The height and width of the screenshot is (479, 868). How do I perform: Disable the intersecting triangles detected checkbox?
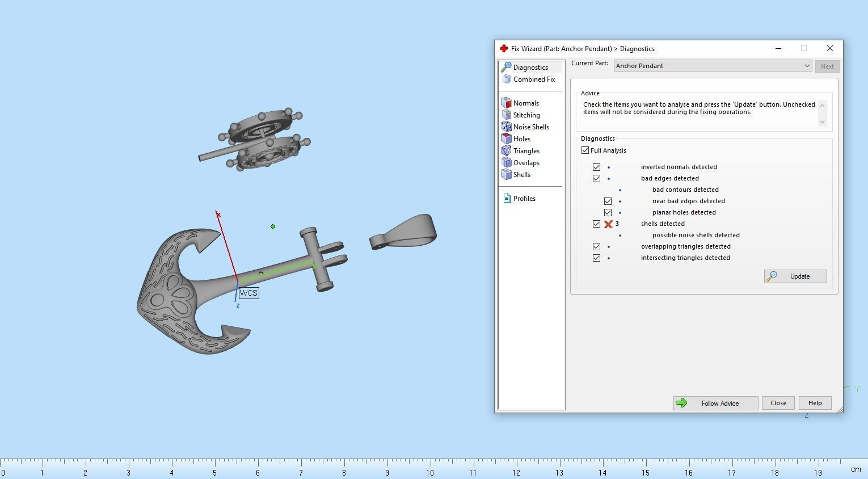coord(596,258)
